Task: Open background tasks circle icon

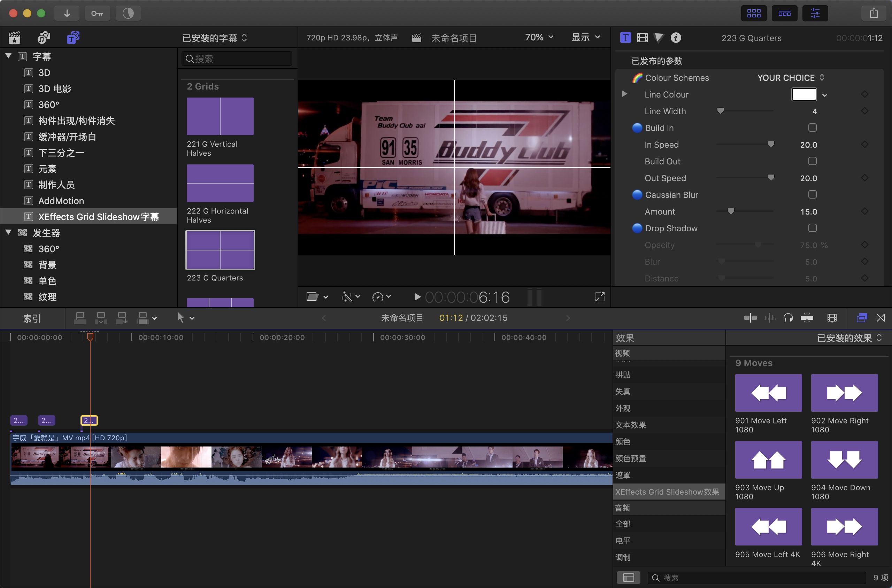Action: tap(128, 14)
